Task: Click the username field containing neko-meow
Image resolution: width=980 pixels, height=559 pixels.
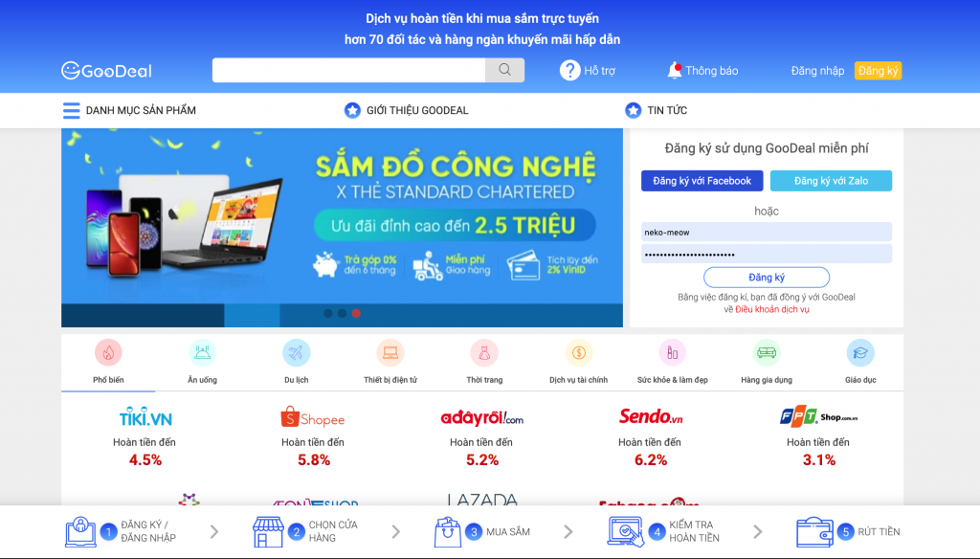Action: [767, 232]
